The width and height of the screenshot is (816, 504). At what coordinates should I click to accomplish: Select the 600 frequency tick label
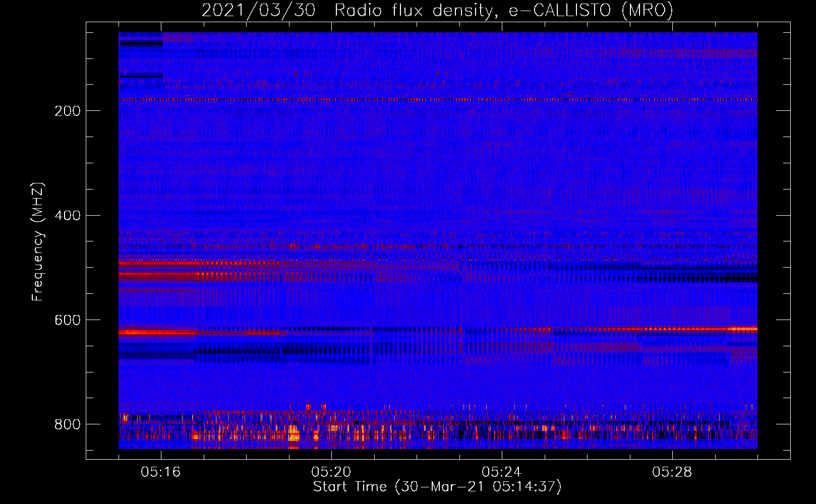point(68,320)
